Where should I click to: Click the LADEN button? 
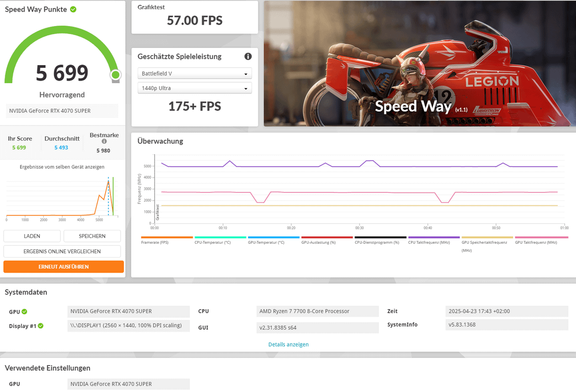(x=32, y=236)
